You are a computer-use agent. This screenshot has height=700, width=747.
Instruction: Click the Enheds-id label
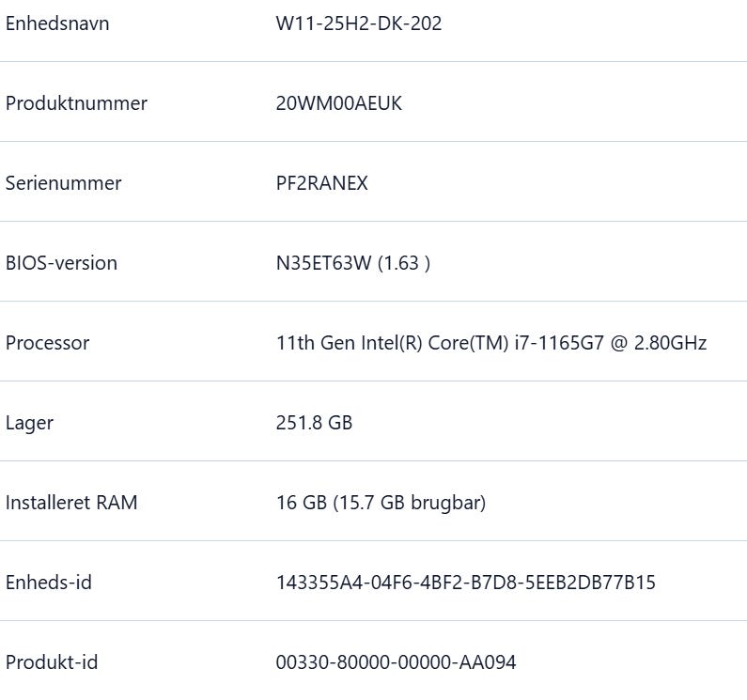[x=49, y=583]
